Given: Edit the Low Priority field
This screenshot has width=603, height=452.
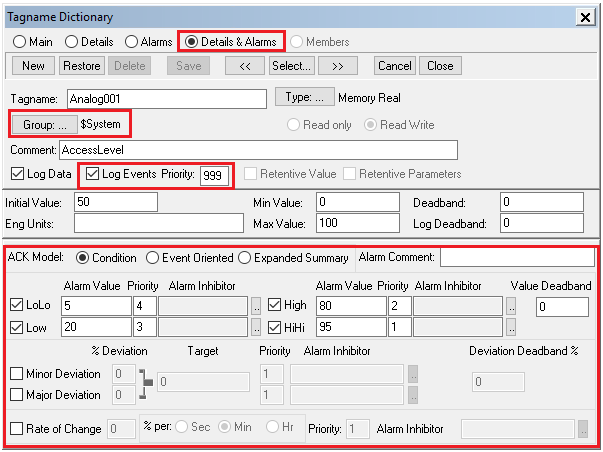Looking at the screenshot, I should point(145,327).
